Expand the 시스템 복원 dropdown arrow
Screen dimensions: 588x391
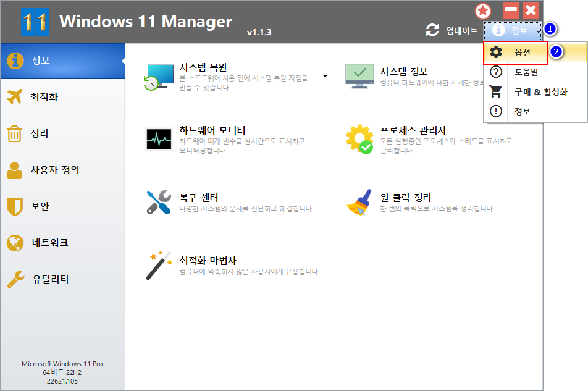tap(325, 77)
